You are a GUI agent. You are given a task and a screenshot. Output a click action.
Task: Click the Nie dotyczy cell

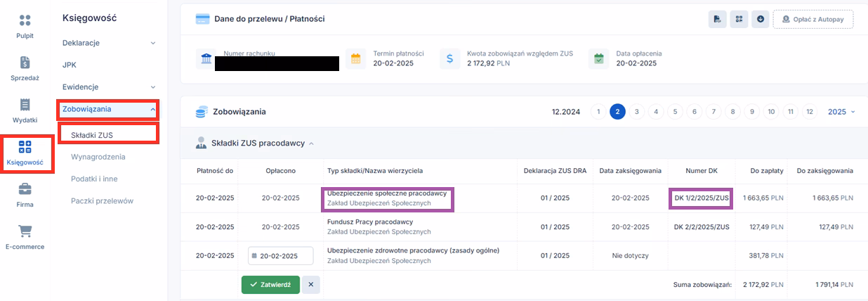(x=631, y=256)
